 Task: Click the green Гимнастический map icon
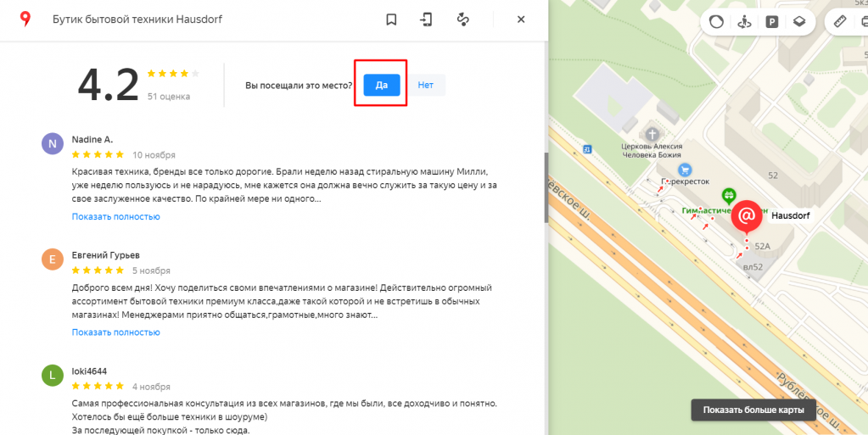point(729,196)
